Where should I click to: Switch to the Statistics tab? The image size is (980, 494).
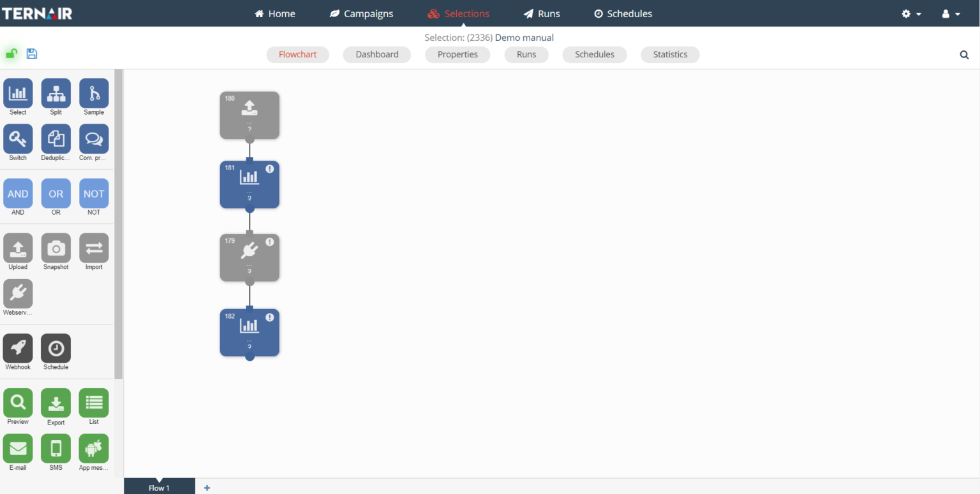pyautogui.click(x=670, y=55)
